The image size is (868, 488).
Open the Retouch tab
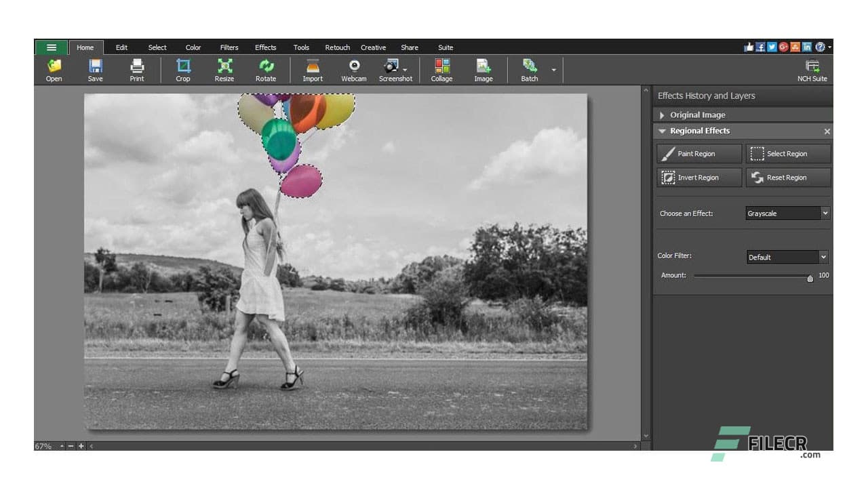[x=337, y=47]
